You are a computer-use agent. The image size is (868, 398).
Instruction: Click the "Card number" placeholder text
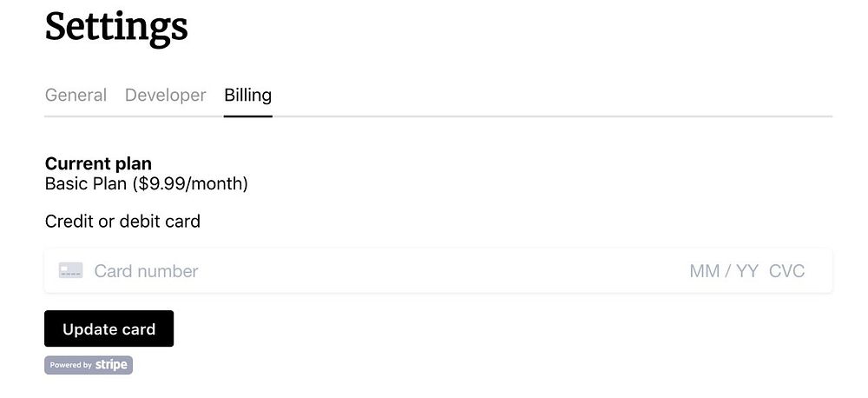click(146, 271)
